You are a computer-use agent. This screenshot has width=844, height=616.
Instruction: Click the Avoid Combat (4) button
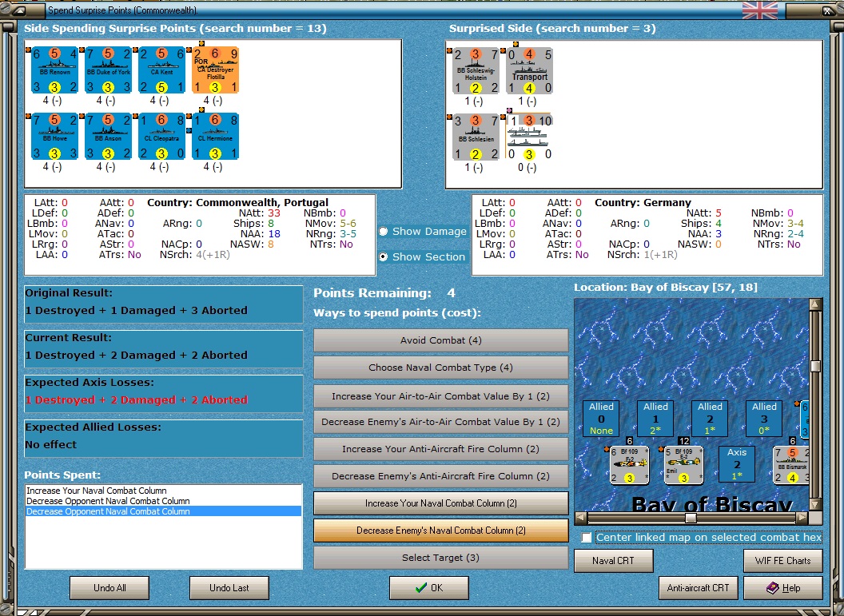441,340
